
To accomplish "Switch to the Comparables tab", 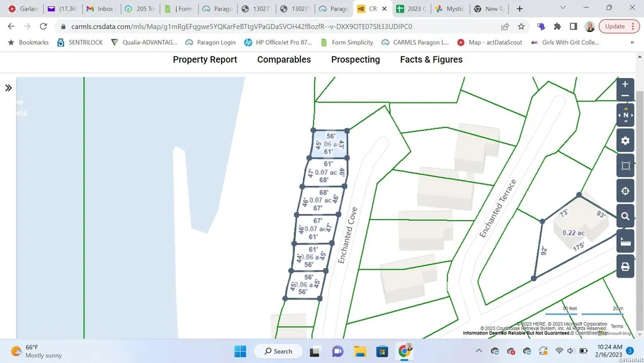I will pos(284,60).
